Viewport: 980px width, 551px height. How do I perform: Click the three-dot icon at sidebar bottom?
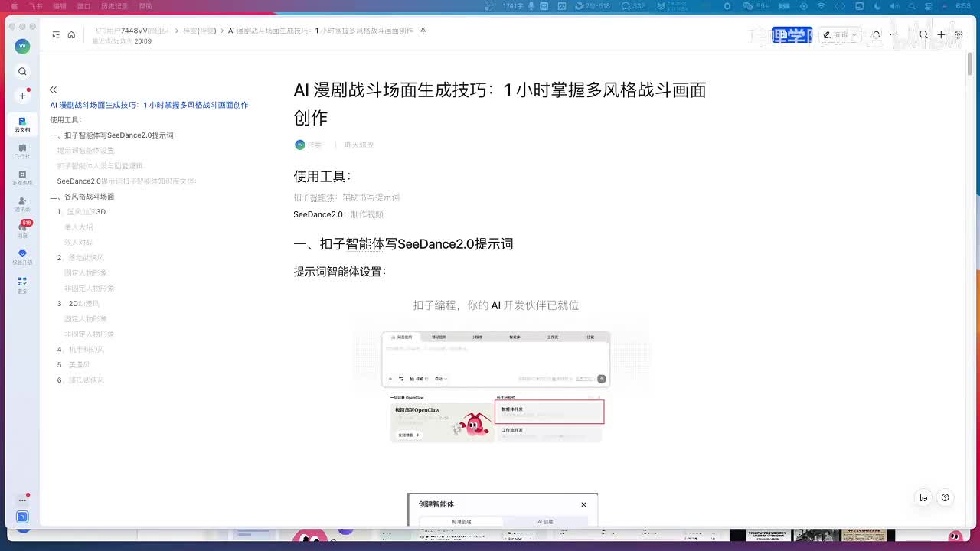point(22,500)
